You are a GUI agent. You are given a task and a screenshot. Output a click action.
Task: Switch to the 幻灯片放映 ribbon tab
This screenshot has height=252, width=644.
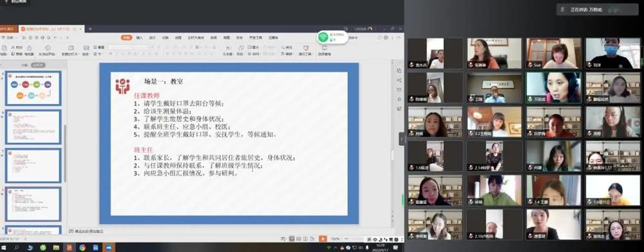coord(196,38)
